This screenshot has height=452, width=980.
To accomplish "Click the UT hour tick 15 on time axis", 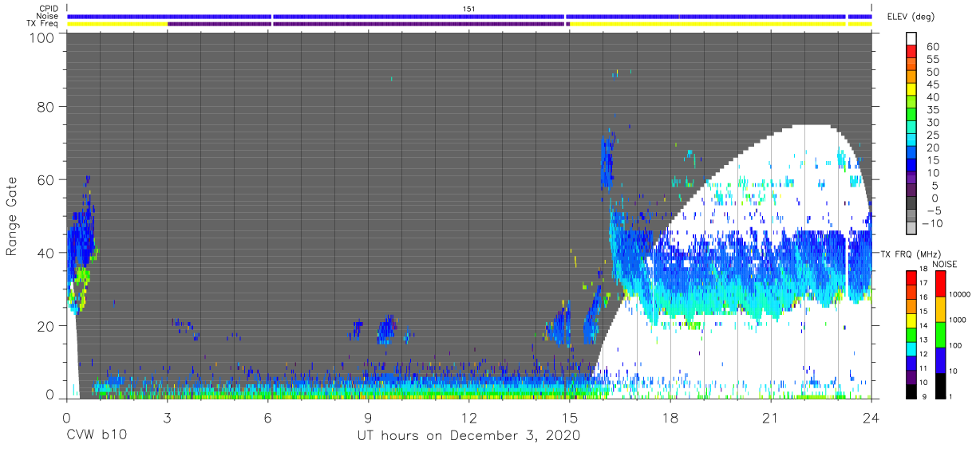I will coord(570,417).
